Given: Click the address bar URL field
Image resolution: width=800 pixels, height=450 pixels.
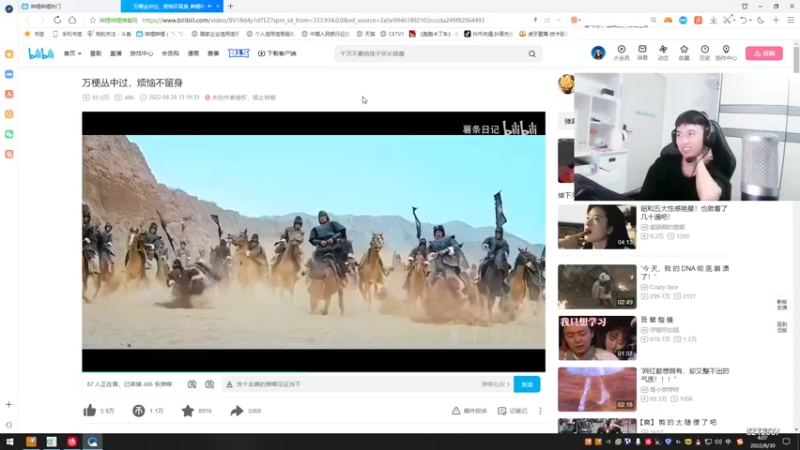Looking at the screenshot, I should [x=313, y=20].
